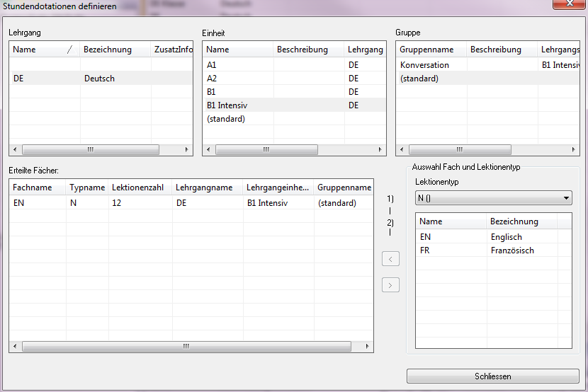Select the DE Deutsch row in Lehrgang
588x392 pixels.
pos(99,79)
